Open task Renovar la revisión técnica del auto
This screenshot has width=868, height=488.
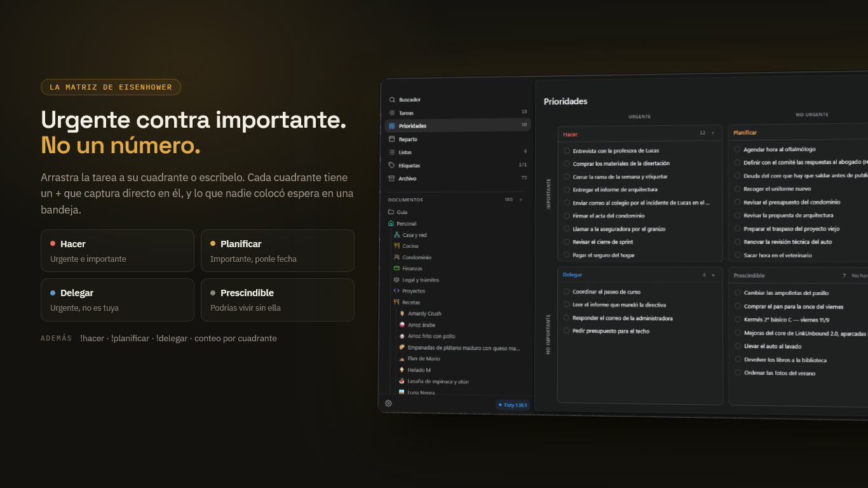[x=788, y=241]
